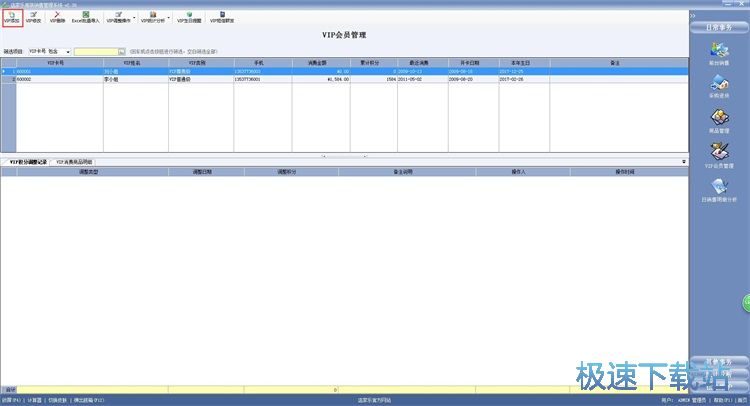Switch to VIP消费商品明细 tab
Viewport: 750px width, 406px height.
click(74, 161)
